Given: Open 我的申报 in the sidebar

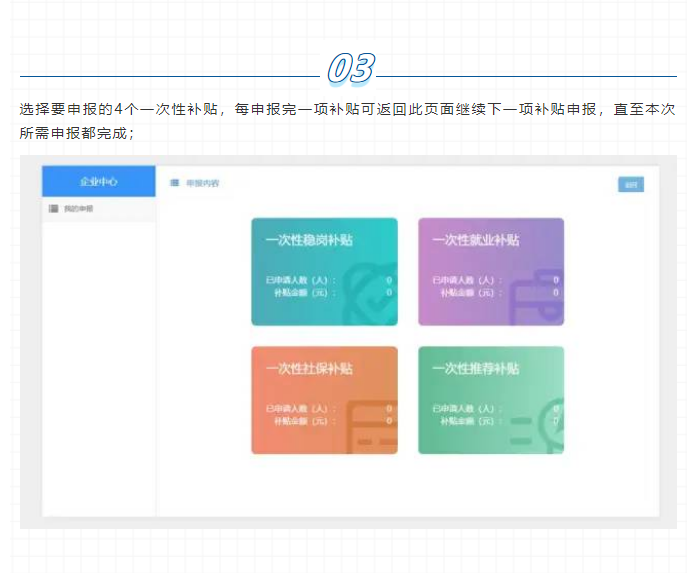Looking at the screenshot, I should (x=78, y=208).
